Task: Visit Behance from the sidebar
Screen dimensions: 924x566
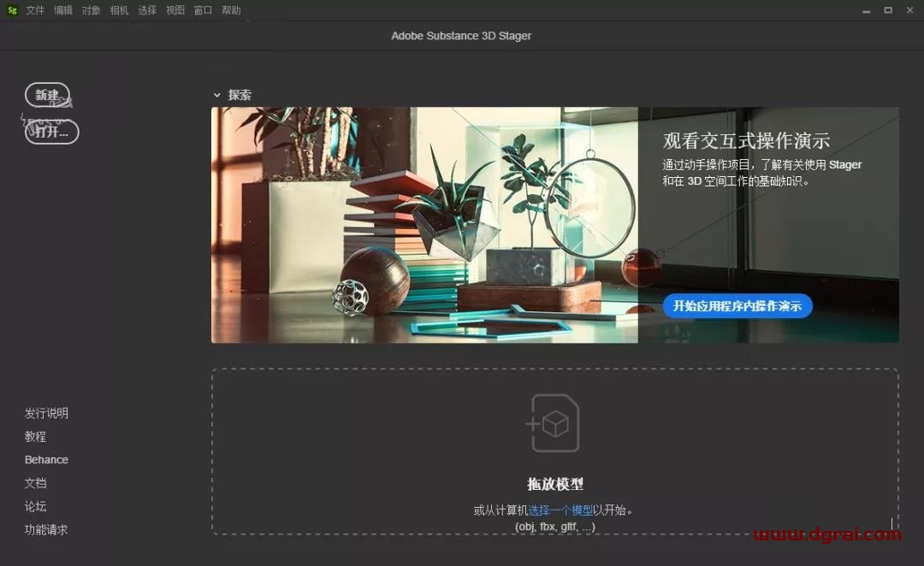Action: click(46, 459)
